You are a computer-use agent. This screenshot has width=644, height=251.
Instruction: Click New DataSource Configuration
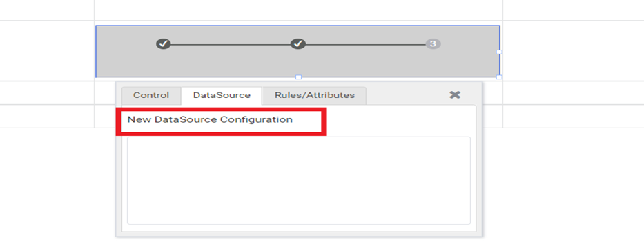pyautogui.click(x=210, y=120)
